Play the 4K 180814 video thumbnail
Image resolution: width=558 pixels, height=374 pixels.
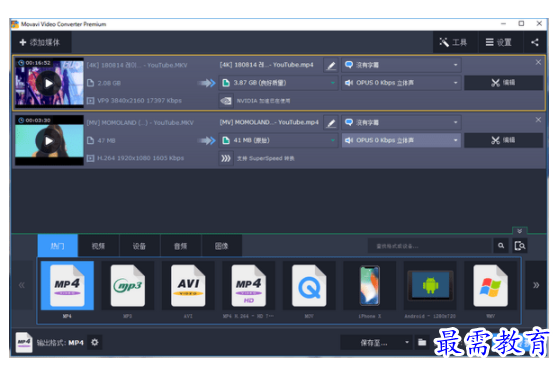coord(49,83)
